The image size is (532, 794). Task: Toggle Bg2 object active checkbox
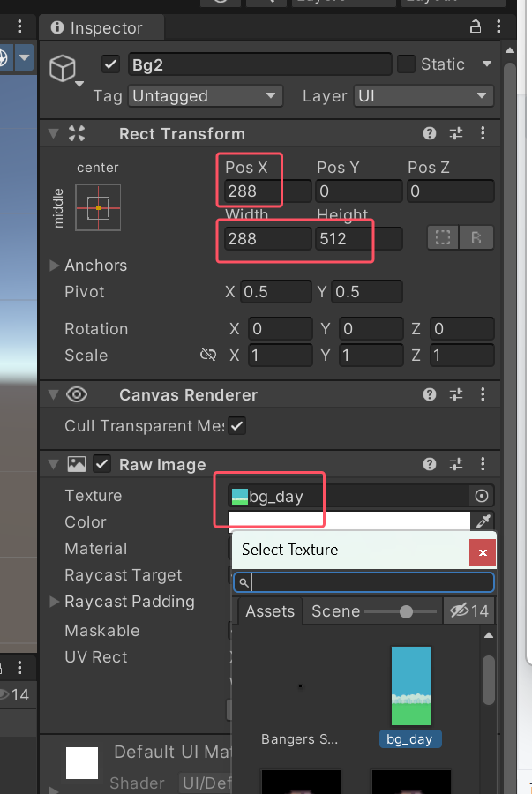(x=111, y=64)
